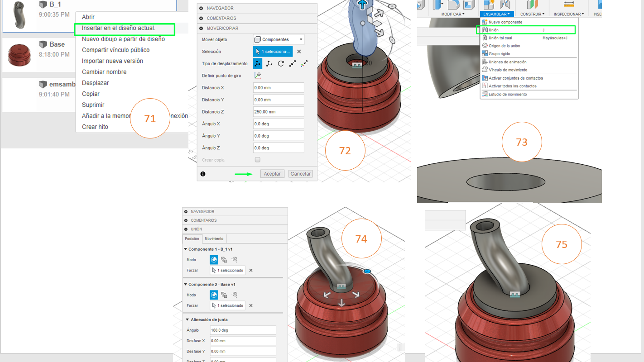Choose Two Edge Intersection mode for Componente 1

(x=234, y=260)
